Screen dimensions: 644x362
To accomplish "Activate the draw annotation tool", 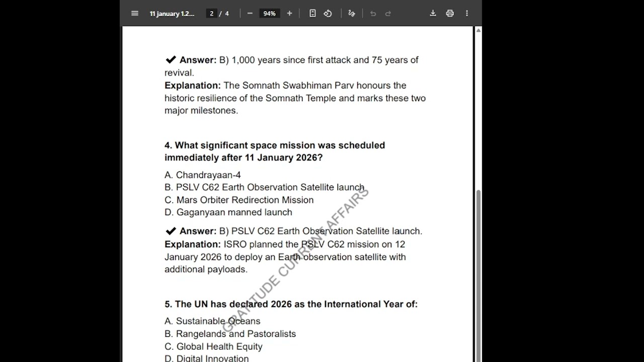I will point(352,14).
